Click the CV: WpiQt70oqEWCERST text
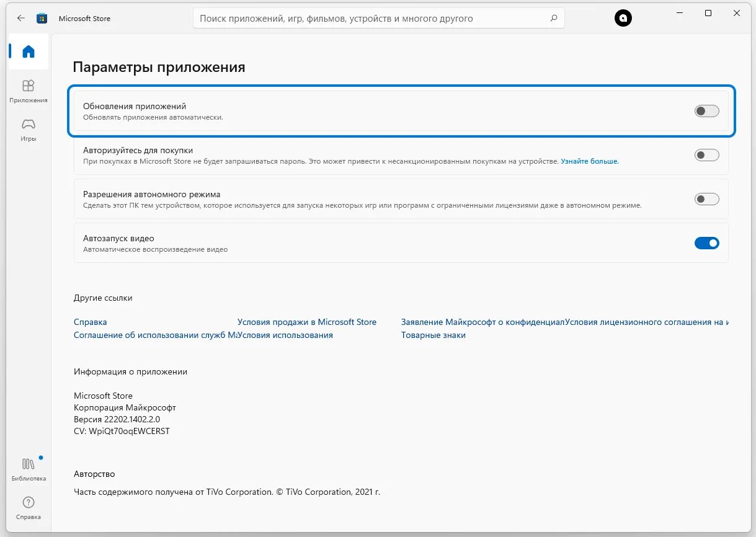756x537 pixels. (x=122, y=431)
